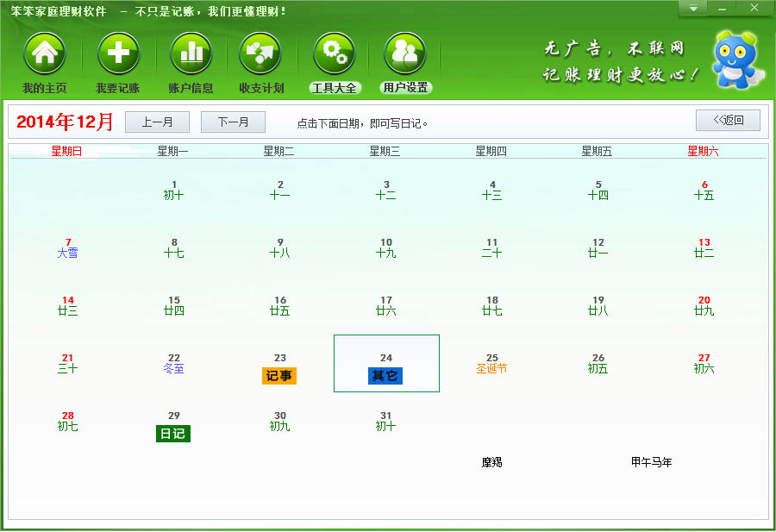Select December 22 冬至 date cell

(173, 364)
